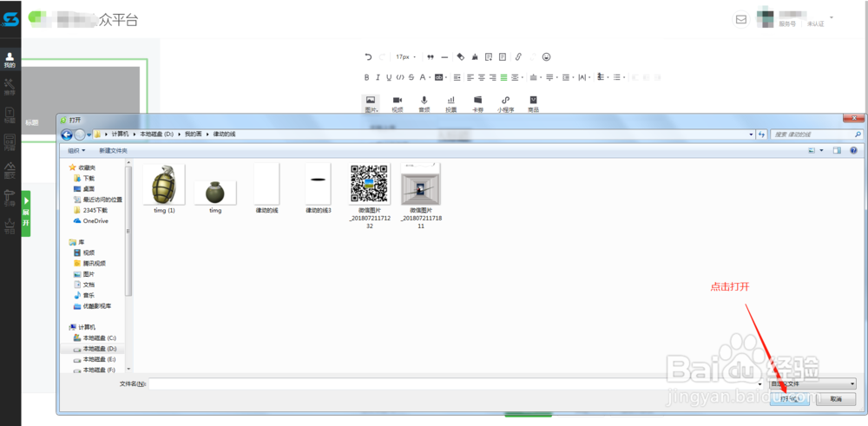Screen dimensions: 868x426
Task: Open the text background color picker
Action: pos(439,77)
